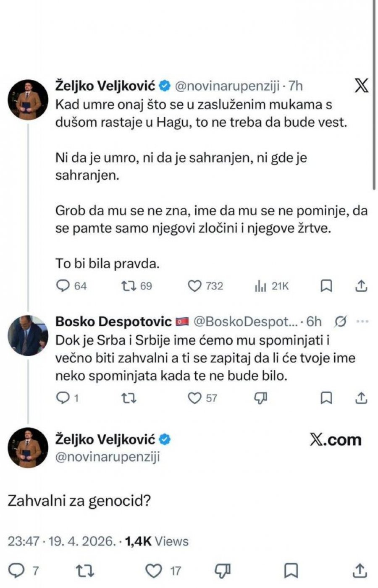The height and width of the screenshot is (588, 378).
Task: Open @novinarupenziji handle in main tweet
Action: 108,456
